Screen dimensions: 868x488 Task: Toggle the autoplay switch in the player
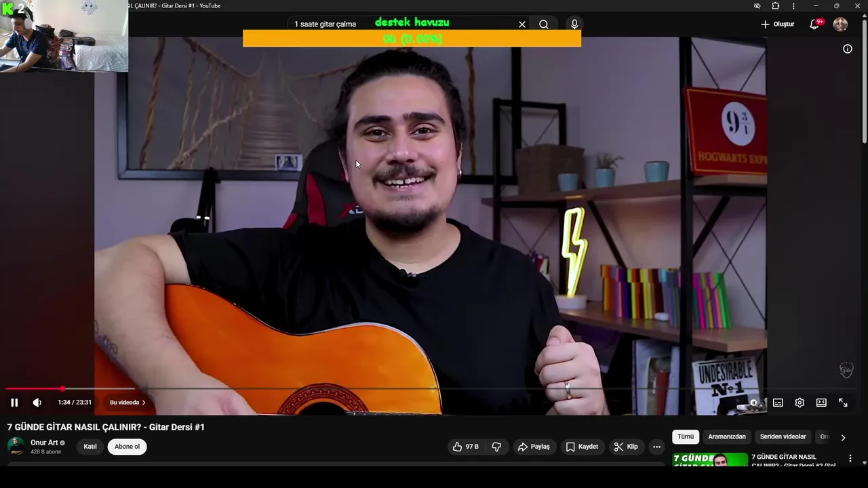pos(754,403)
